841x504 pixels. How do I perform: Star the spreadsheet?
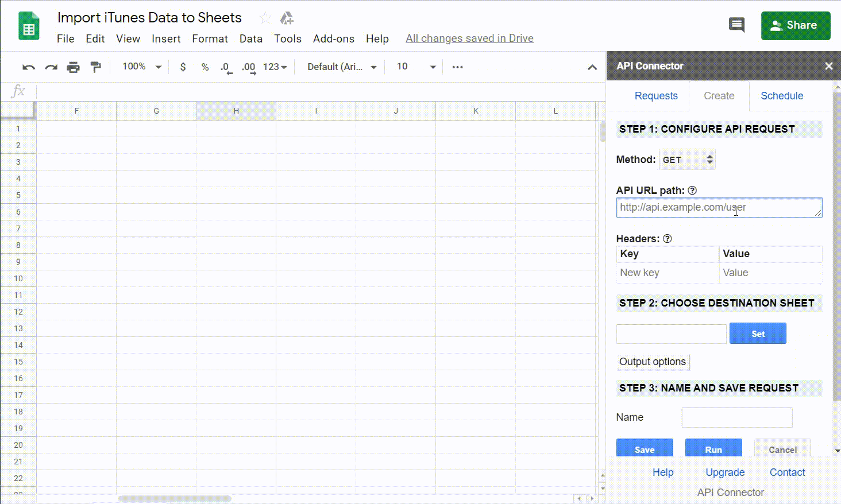point(265,18)
